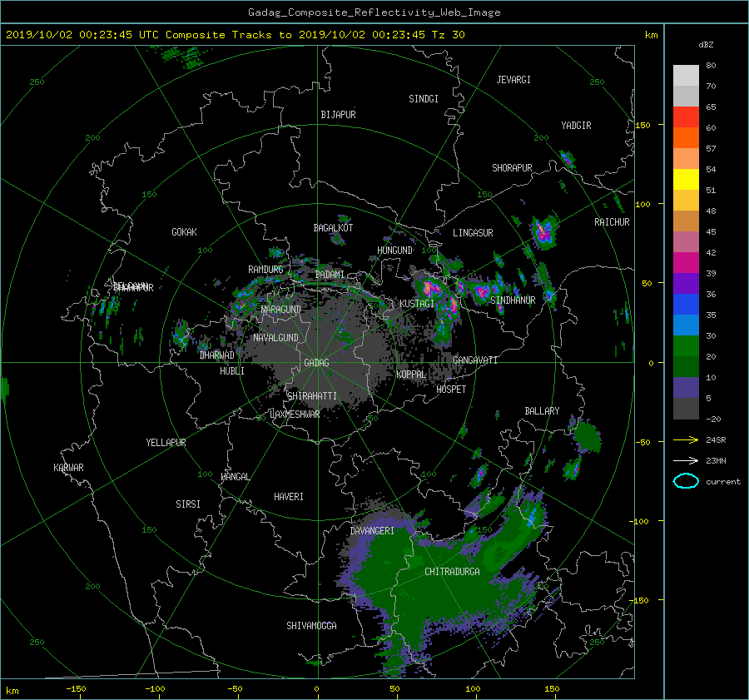Click the red 60 dBZ legend swatch
The width and height of the screenshot is (749, 700).
coord(686,117)
